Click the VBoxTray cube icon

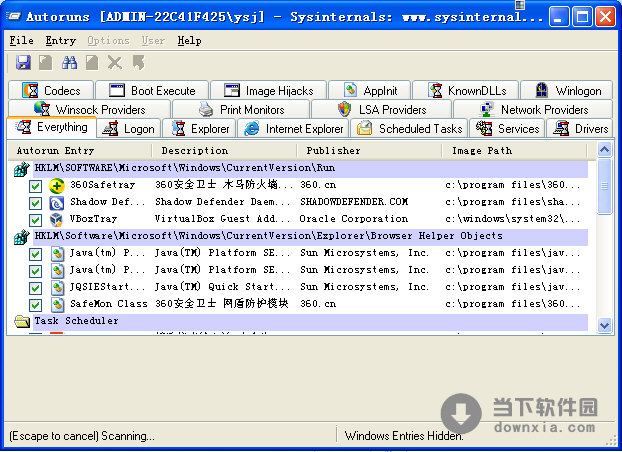point(57,219)
